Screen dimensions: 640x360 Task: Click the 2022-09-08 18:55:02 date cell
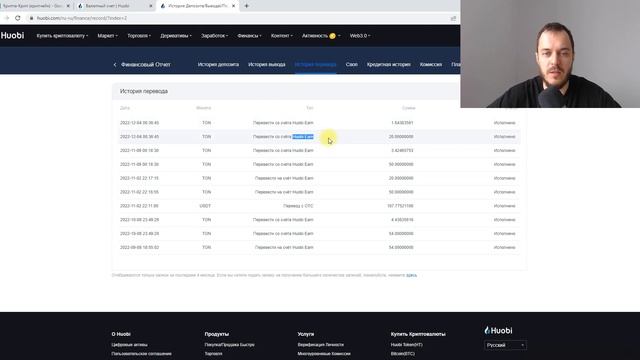point(139,248)
